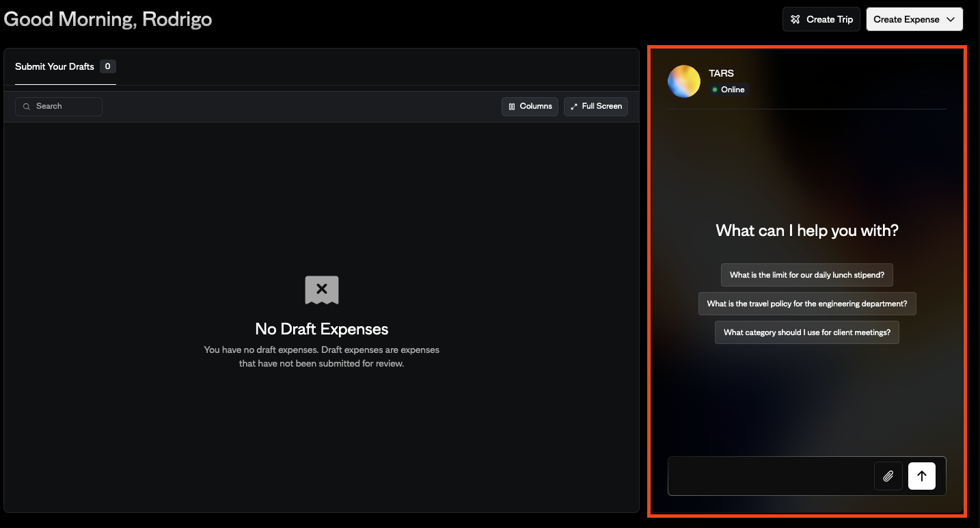Click the search magnifier icon

(x=27, y=106)
